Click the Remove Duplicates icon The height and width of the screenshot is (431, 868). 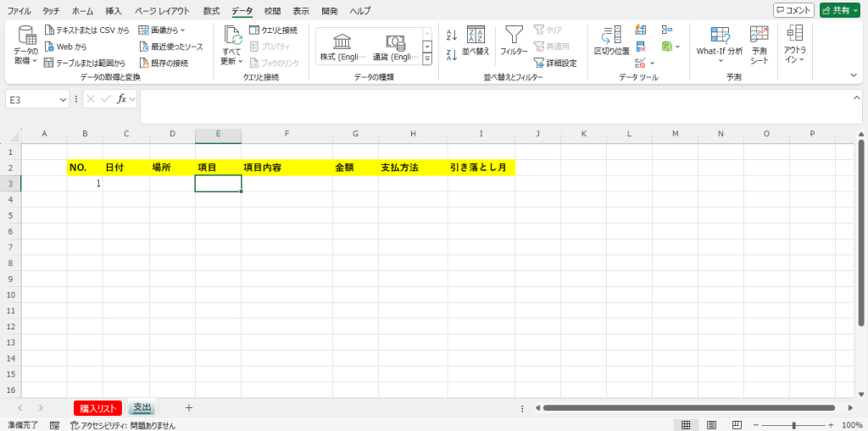[x=642, y=47]
